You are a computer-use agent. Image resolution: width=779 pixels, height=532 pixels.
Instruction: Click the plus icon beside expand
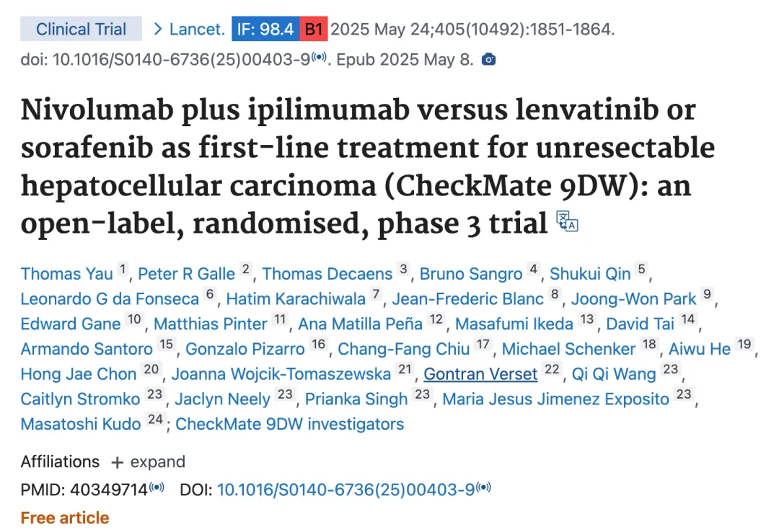[118, 463]
